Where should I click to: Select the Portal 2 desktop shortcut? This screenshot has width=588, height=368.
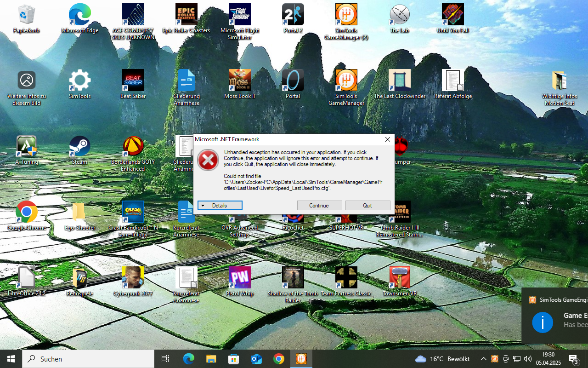[x=293, y=19]
